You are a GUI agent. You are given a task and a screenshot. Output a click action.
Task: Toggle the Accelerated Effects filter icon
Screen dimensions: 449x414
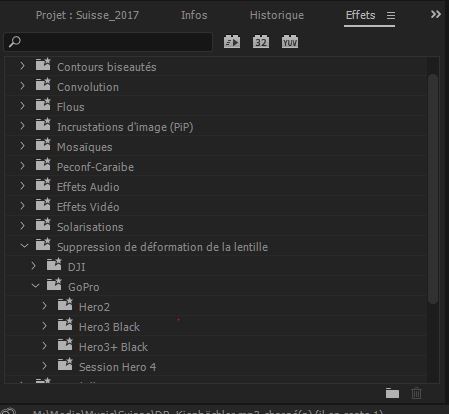[232, 42]
